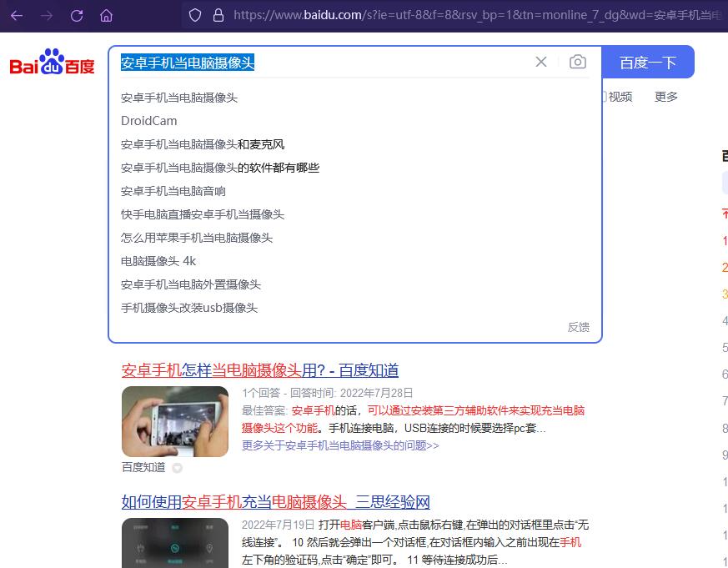The width and height of the screenshot is (728, 568).
Task: Open result 安卓手机怎样当电脑摄像头用 百度知道
Action: pos(260,370)
